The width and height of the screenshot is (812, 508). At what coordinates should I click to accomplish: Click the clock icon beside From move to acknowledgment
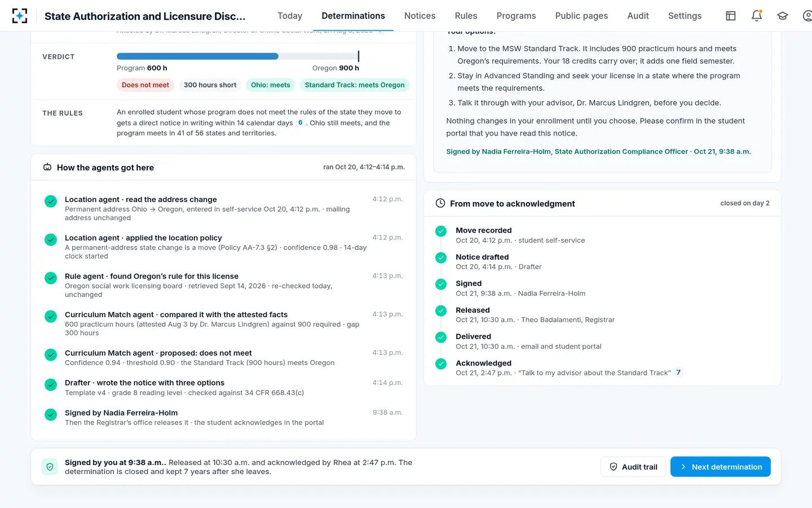tap(440, 203)
